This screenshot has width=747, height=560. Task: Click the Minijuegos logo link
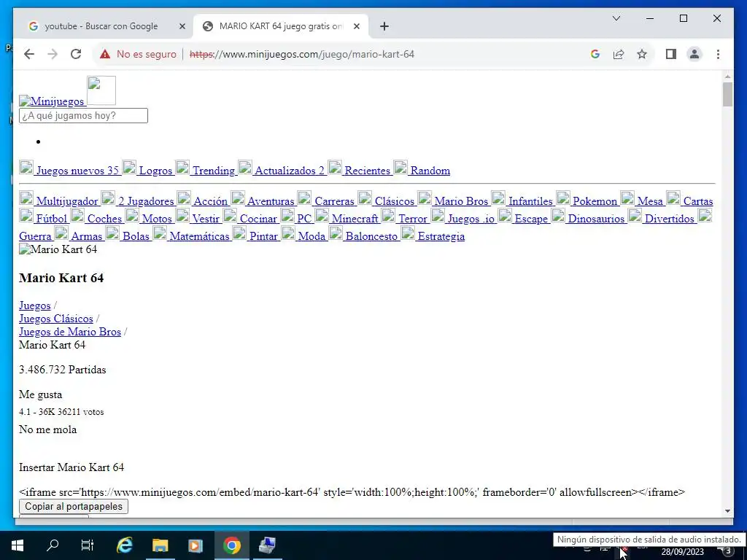point(52,101)
